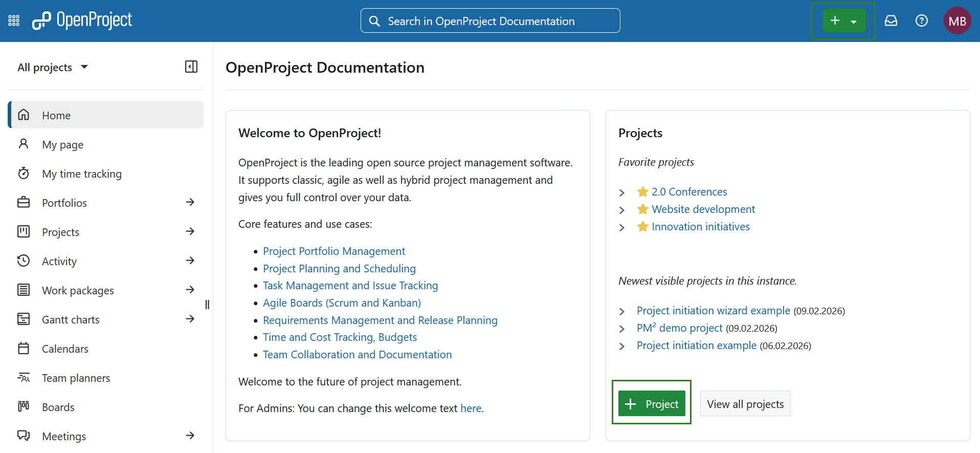980x453 pixels.
Task: Open the Project initiation example link
Action: click(696, 345)
